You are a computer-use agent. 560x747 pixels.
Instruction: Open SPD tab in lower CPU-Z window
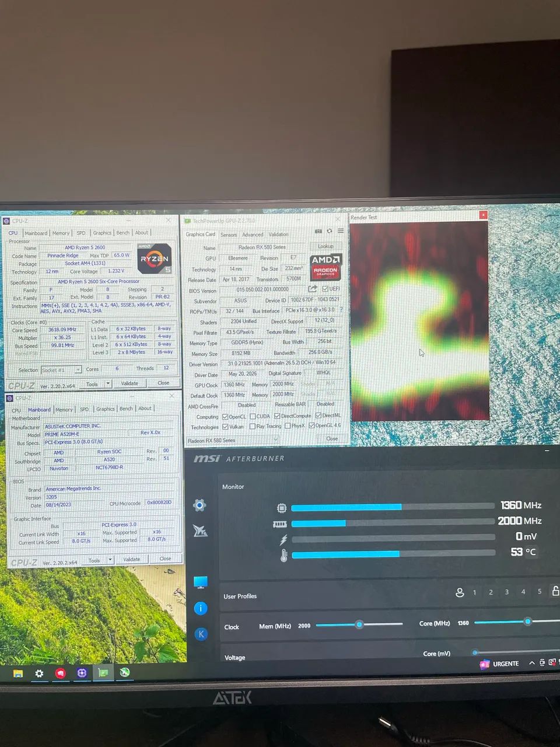pyautogui.click(x=85, y=409)
